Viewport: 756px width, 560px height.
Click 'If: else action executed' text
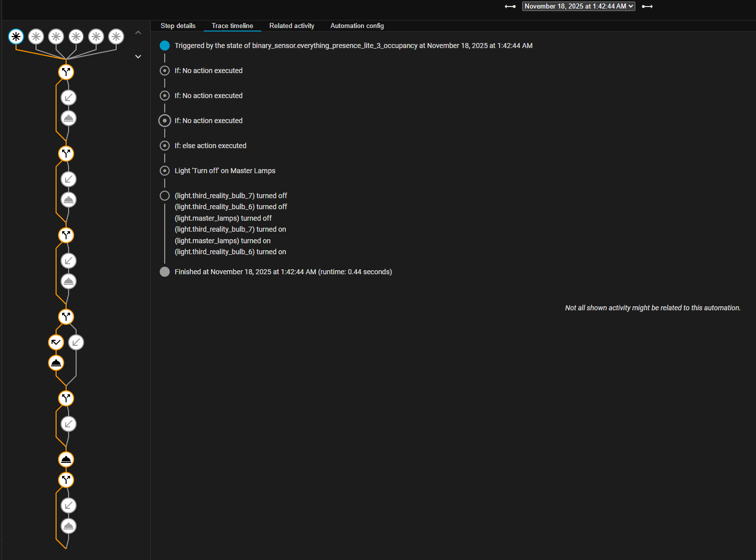click(x=210, y=146)
